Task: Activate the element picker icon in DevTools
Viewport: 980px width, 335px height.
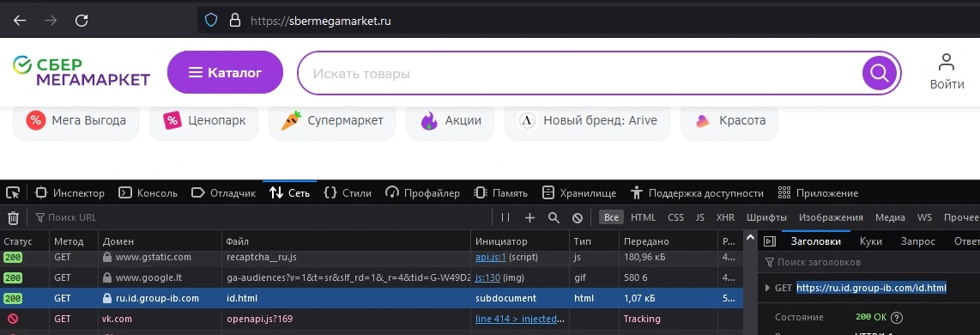Action: 13,193
